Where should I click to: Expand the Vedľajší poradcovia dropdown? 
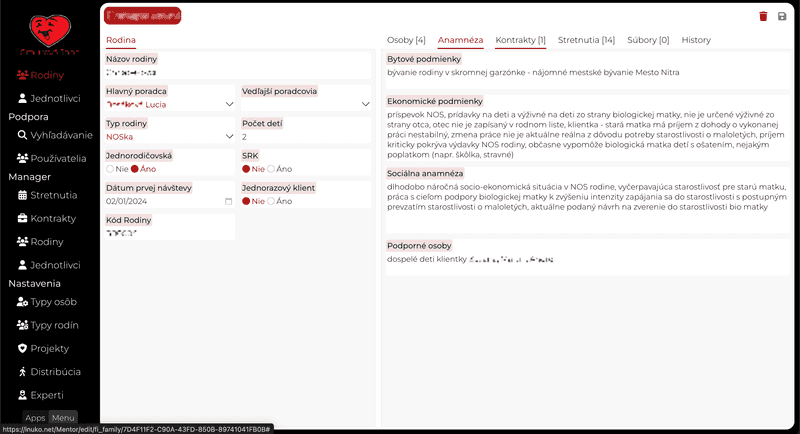[305, 104]
